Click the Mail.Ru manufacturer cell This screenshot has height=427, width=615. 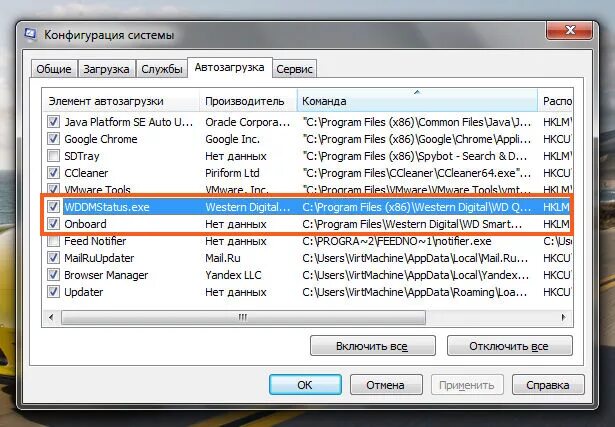(223, 258)
